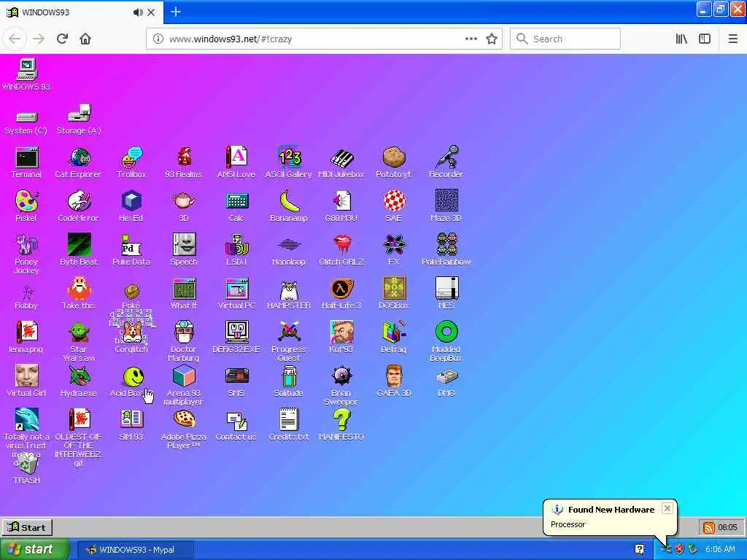
Task: Open the TRASH recycle bin icon
Action: click(27, 463)
